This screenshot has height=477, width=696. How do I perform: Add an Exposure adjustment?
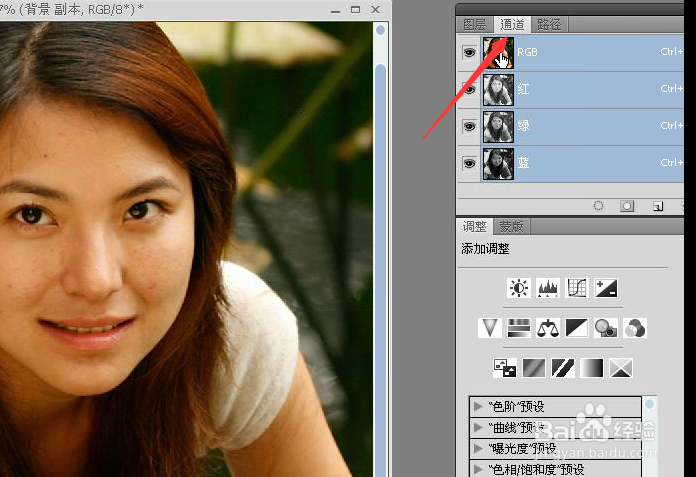coord(606,288)
